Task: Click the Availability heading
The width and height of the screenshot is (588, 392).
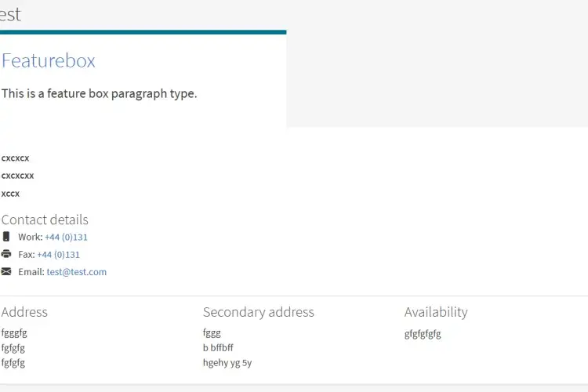Action: [x=435, y=312]
